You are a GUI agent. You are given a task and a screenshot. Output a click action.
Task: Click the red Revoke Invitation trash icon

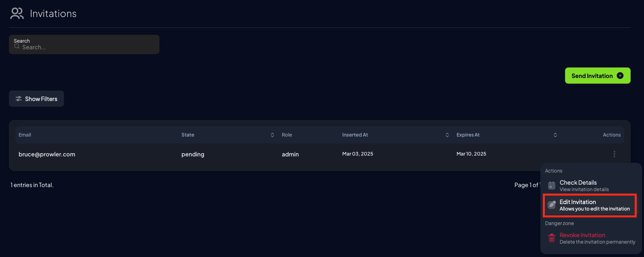coord(552,238)
